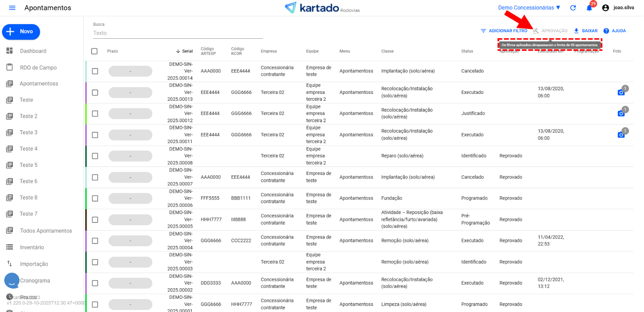
Task: Expand the Demo Concessionárias dropdown
Action: click(x=529, y=8)
